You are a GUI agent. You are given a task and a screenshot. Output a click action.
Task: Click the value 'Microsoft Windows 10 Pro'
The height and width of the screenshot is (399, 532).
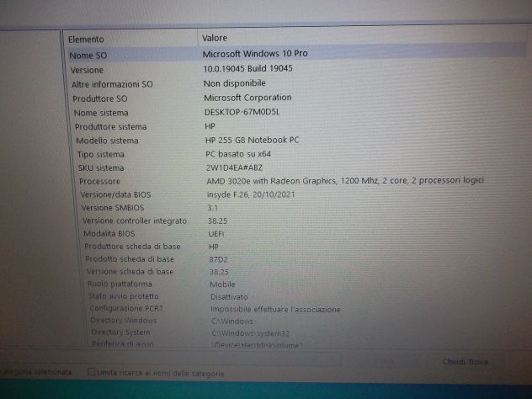coord(255,54)
